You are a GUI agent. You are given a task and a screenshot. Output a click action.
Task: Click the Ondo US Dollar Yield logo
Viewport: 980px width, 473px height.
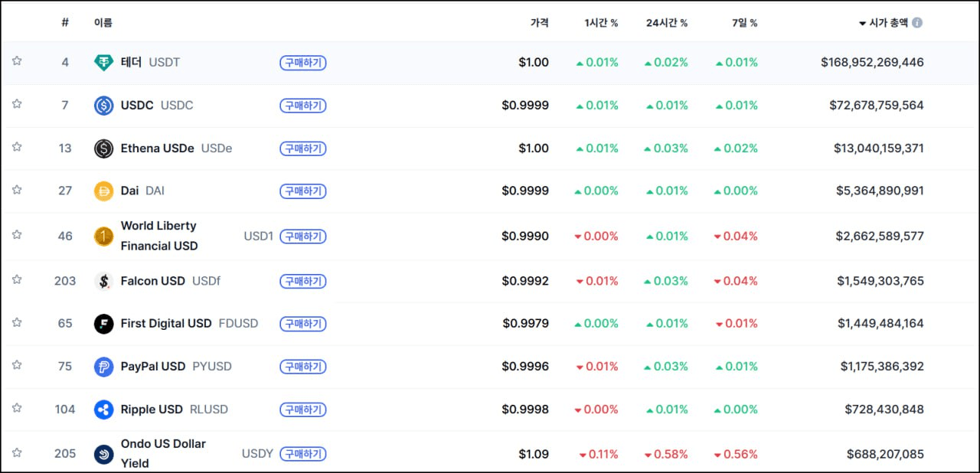click(103, 454)
